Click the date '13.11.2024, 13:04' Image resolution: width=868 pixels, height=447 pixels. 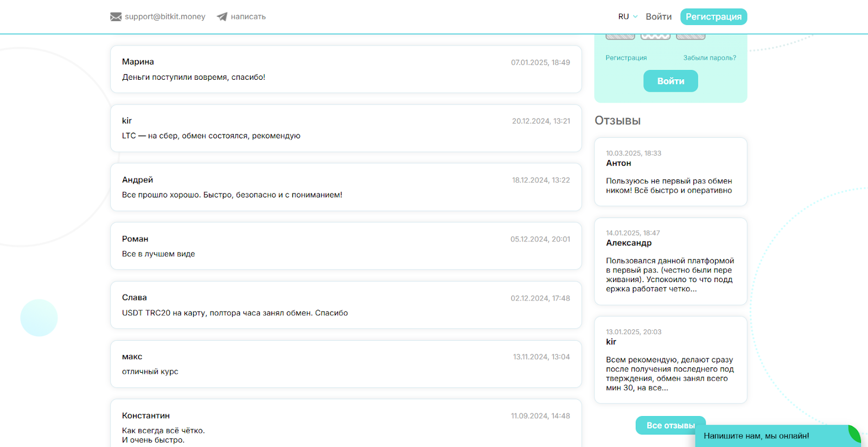point(541,357)
